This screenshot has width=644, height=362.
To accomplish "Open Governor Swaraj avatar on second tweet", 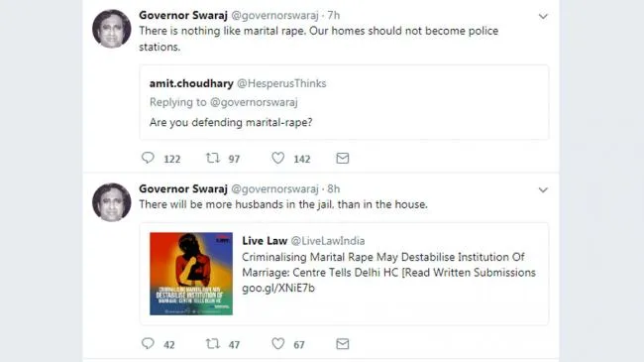I will point(112,202).
